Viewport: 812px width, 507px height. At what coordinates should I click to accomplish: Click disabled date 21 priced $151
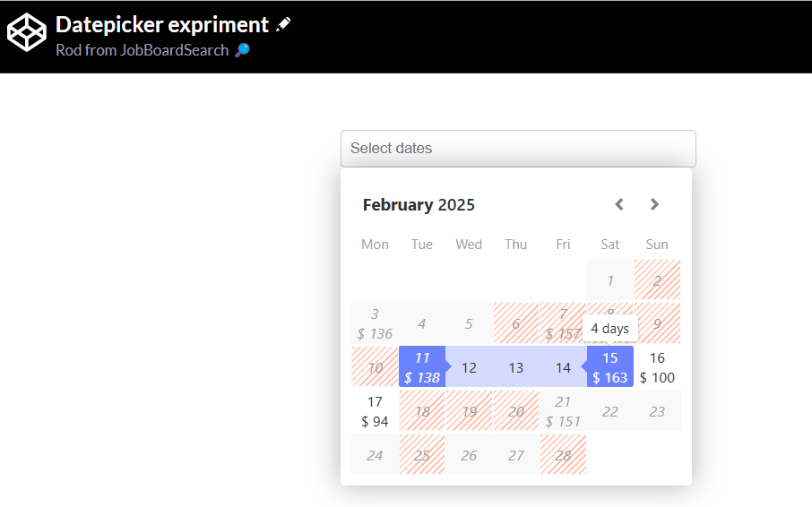563,411
